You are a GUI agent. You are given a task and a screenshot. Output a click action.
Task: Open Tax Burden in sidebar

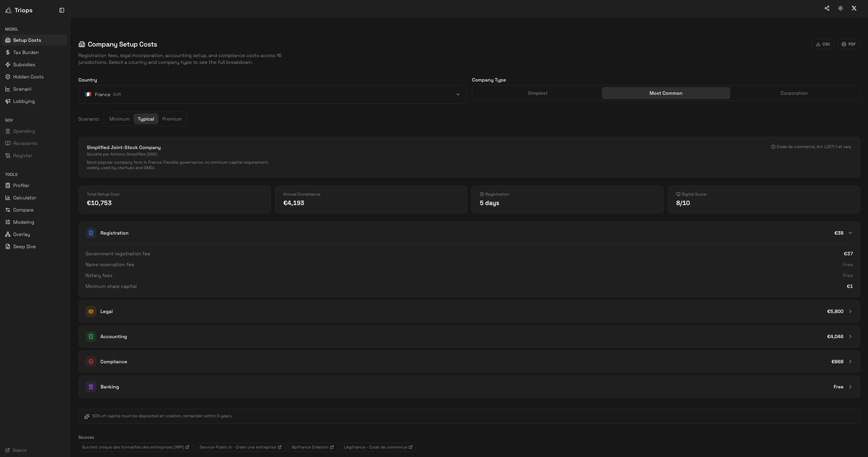pos(26,53)
